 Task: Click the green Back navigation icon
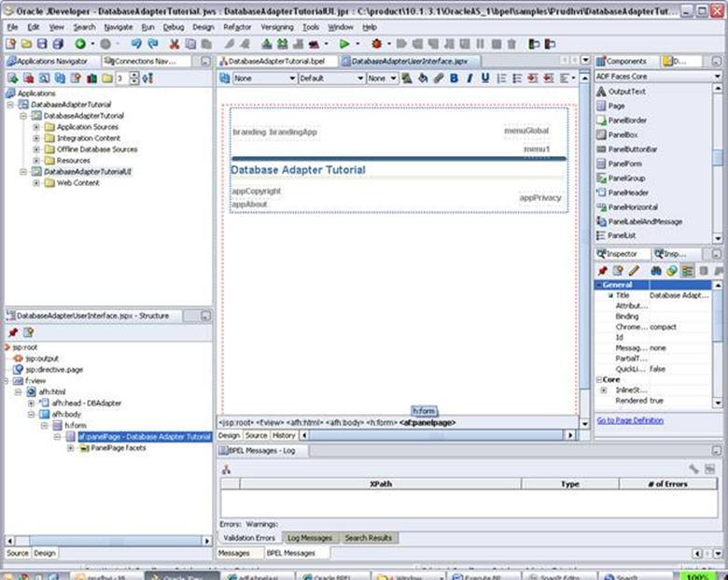(x=80, y=44)
